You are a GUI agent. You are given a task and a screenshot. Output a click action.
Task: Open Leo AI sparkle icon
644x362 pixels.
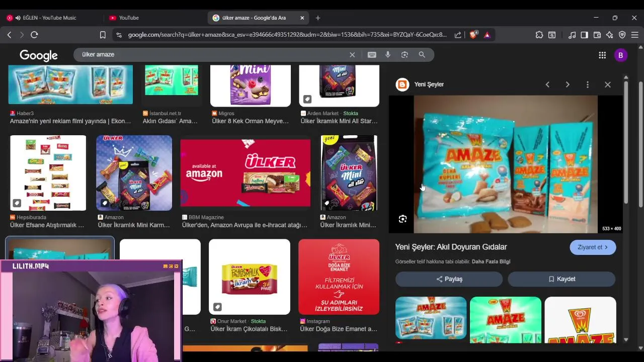tap(610, 35)
